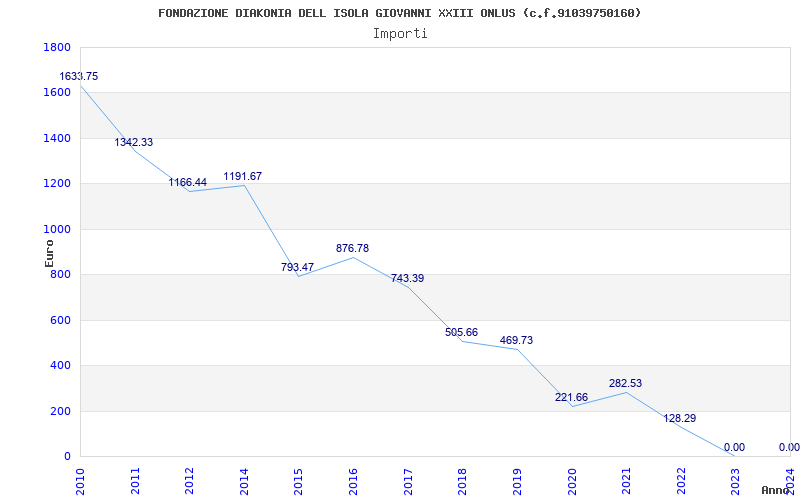Select the 1633.75 data label
Image resolution: width=800 pixels, height=500 pixels.
(79, 77)
